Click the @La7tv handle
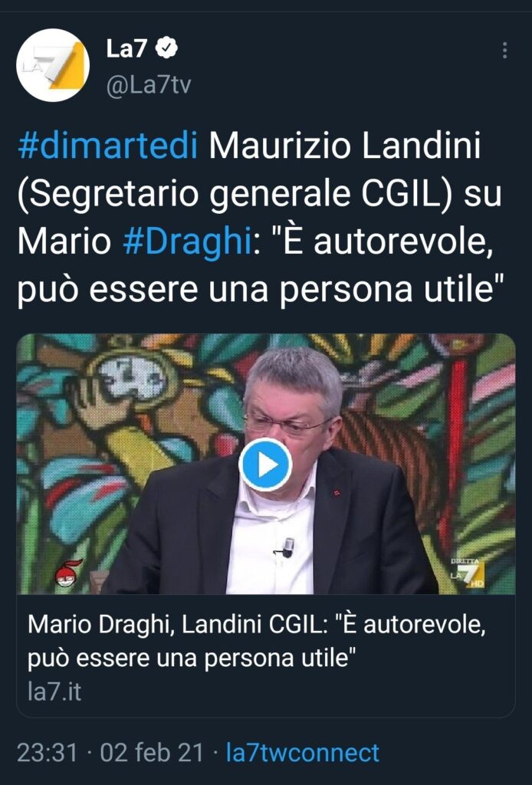The height and width of the screenshot is (785, 532). tap(149, 85)
